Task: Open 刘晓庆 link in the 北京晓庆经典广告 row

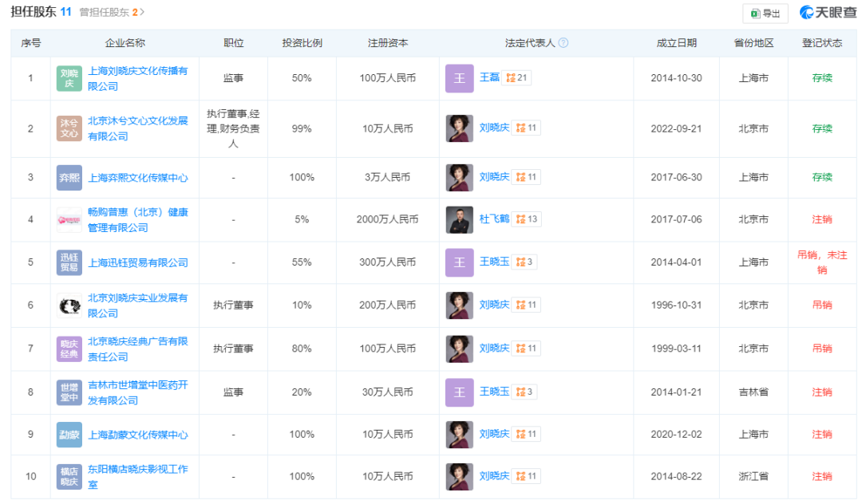Action: (x=494, y=348)
